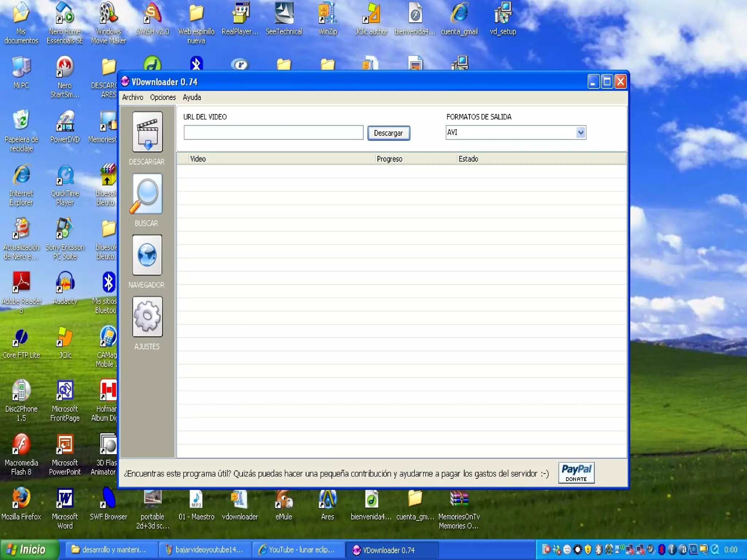Open the eMule desktop shortcut

point(284,500)
